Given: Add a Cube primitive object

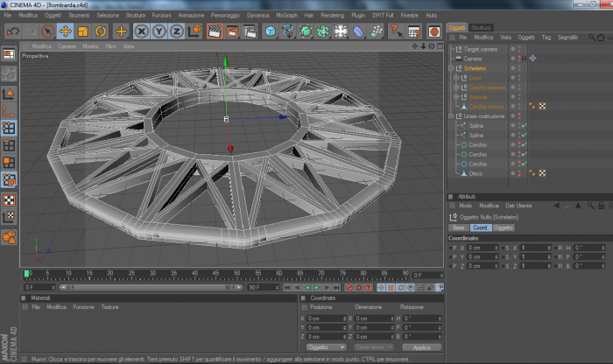Looking at the screenshot, I should coord(270,31).
